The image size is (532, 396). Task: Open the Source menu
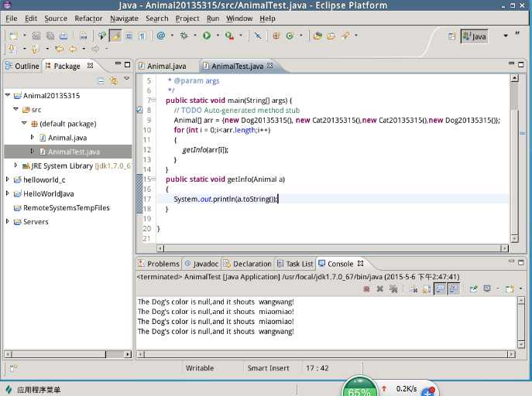click(x=56, y=19)
